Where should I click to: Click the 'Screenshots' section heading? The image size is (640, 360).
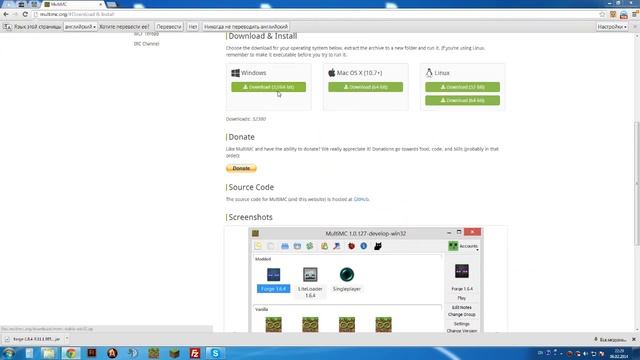pos(250,217)
